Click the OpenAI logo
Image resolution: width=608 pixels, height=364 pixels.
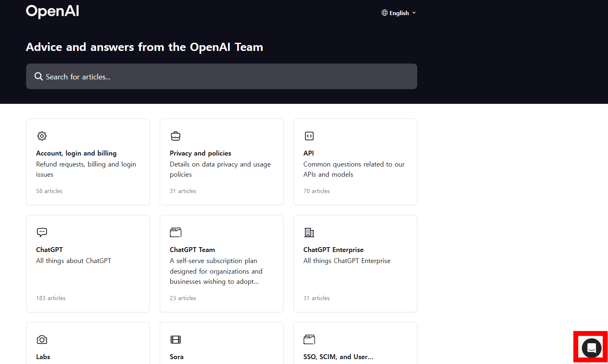point(53,11)
